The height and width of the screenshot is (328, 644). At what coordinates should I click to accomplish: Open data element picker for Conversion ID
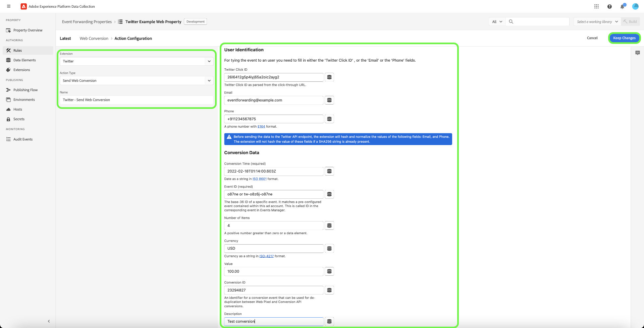coord(329,290)
